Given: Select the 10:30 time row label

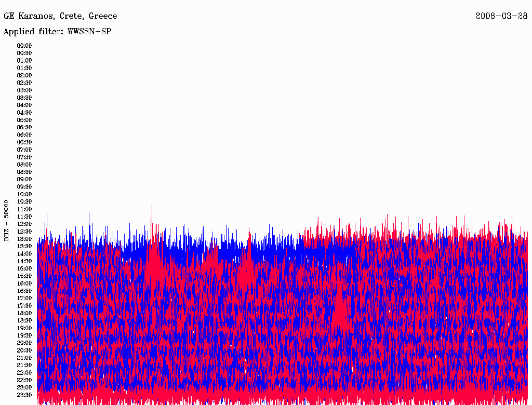Looking at the screenshot, I should (x=24, y=201).
